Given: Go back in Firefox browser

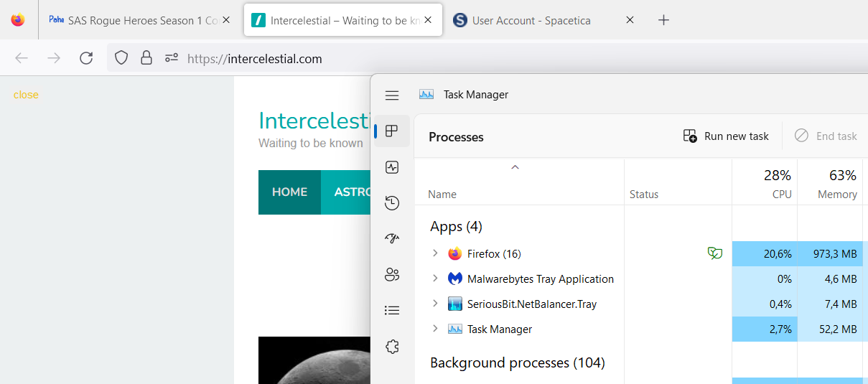Looking at the screenshot, I should [22, 58].
